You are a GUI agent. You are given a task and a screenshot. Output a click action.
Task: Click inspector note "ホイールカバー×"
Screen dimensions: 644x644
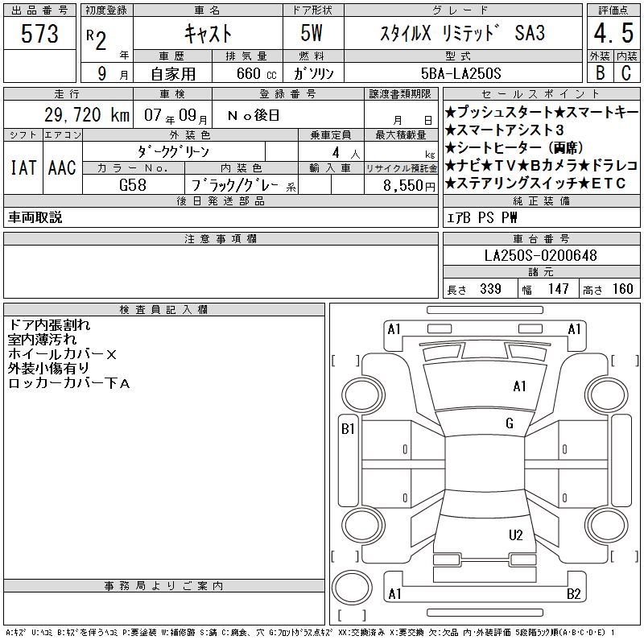click(x=62, y=354)
